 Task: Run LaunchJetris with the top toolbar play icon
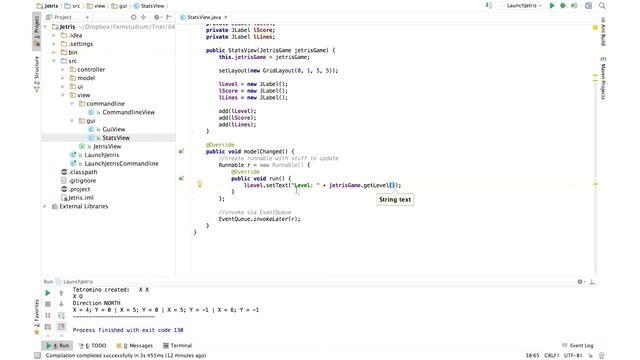click(552, 6)
